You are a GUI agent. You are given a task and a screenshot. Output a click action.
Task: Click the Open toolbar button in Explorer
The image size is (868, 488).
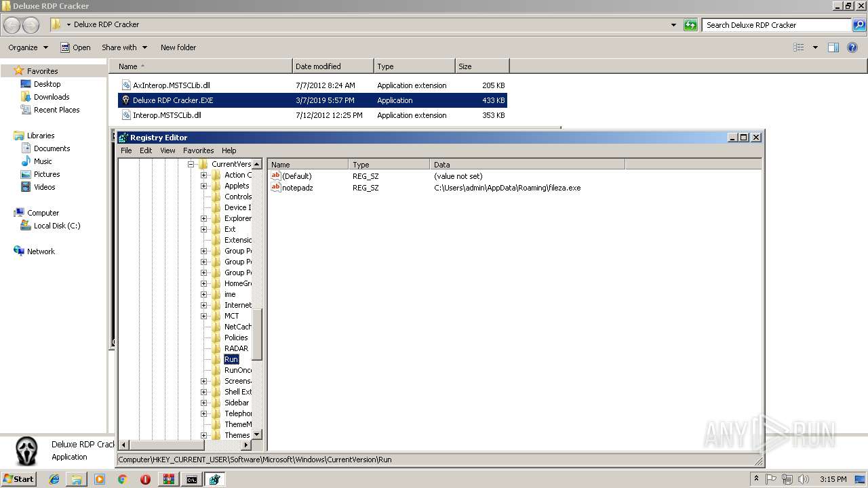point(75,47)
